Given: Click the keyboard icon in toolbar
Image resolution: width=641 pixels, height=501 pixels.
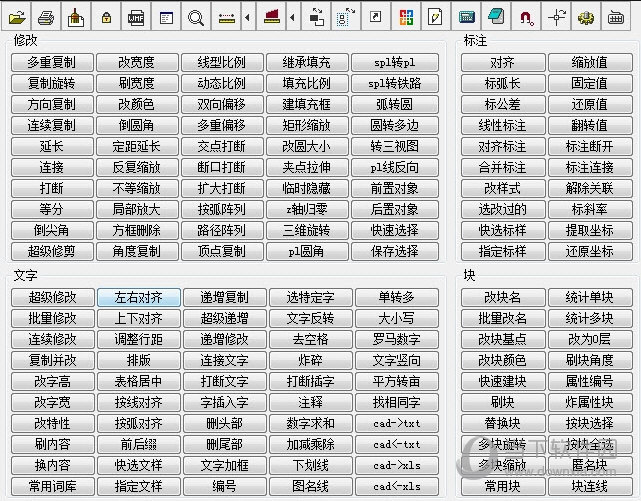Looking at the screenshot, I should pos(616,17).
